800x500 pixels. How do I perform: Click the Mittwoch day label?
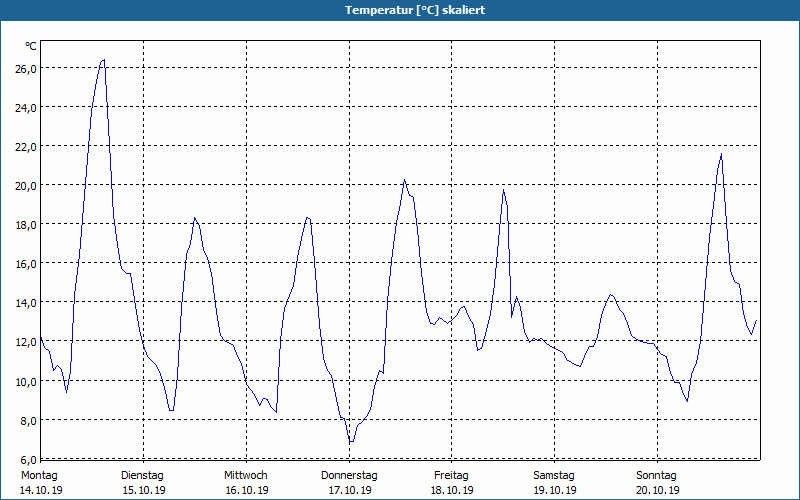tap(245, 476)
